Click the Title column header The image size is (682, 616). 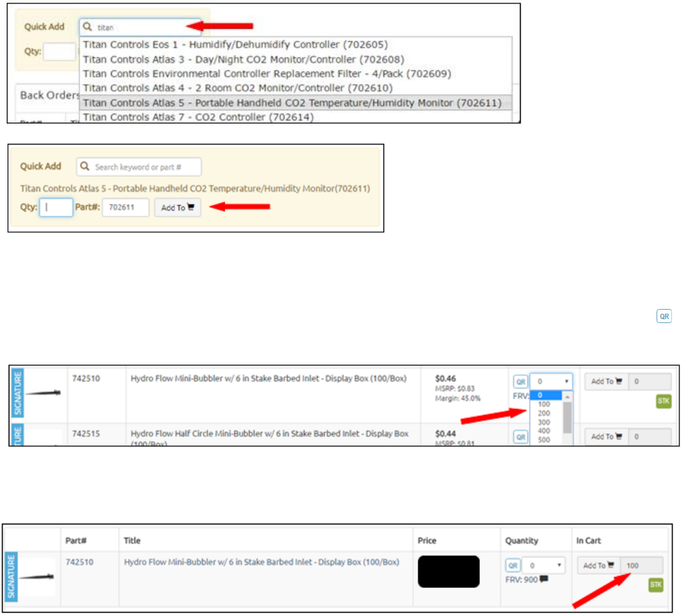132,540
